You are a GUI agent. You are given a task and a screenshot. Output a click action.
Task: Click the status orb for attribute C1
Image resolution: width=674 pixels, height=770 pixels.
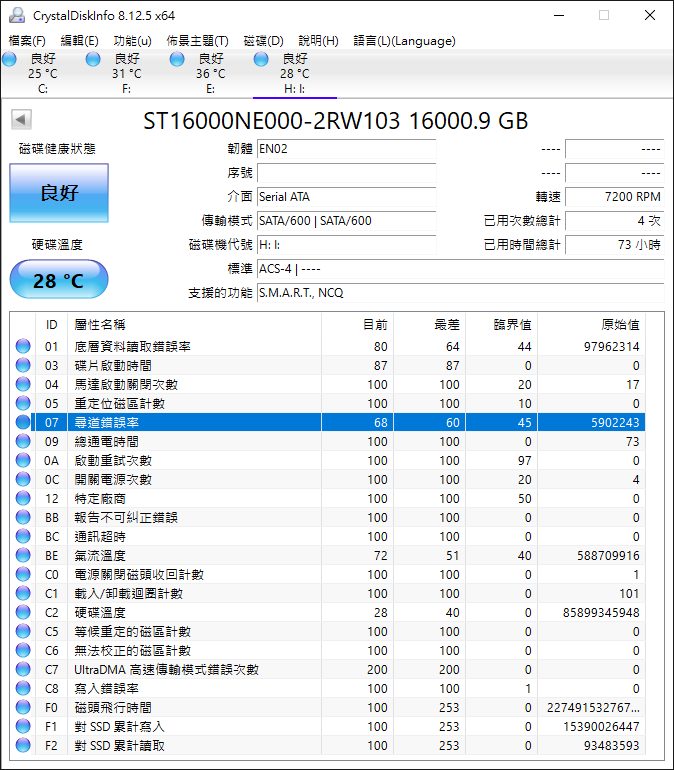point(23,593)
